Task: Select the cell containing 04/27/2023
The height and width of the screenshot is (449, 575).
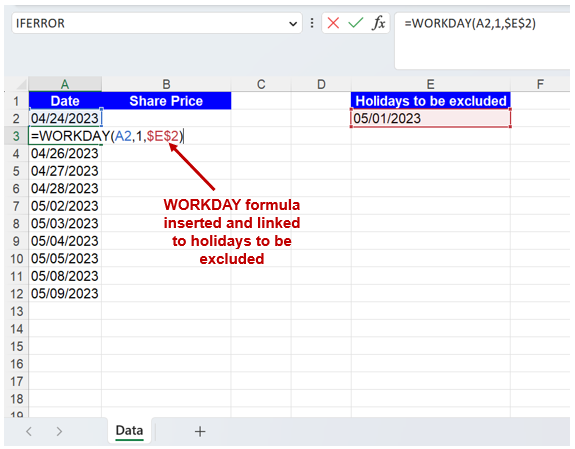Action: 65,171
